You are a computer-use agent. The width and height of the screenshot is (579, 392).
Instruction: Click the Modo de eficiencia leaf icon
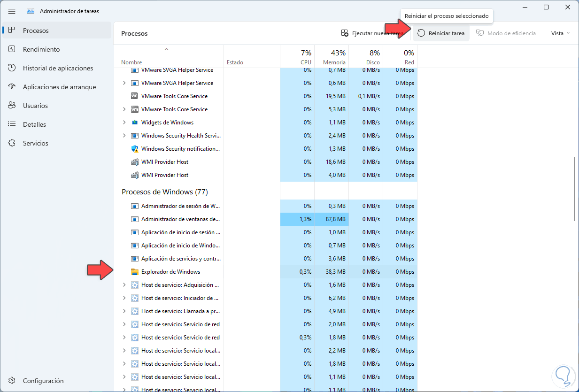pos(480,33)
